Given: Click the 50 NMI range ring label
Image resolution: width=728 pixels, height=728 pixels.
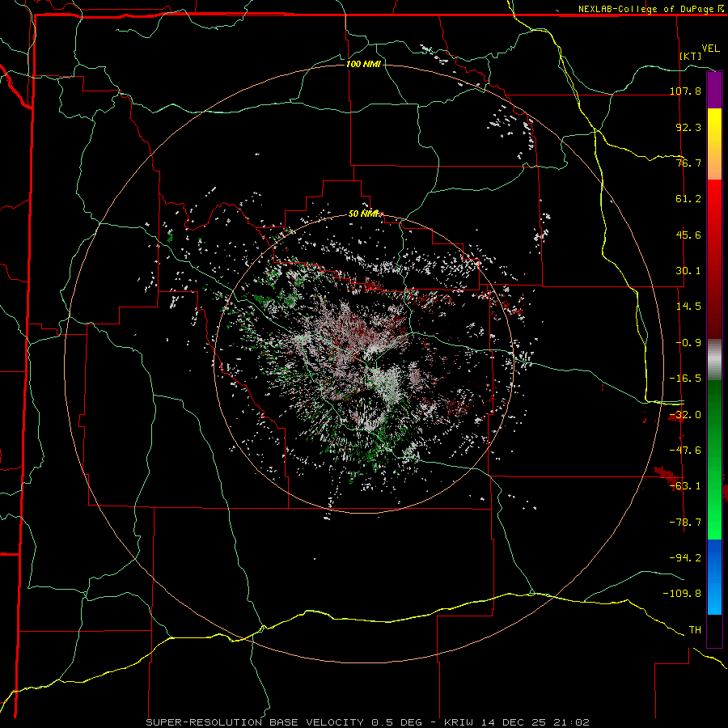Looking at the screenshot, I should pos(363,214).
